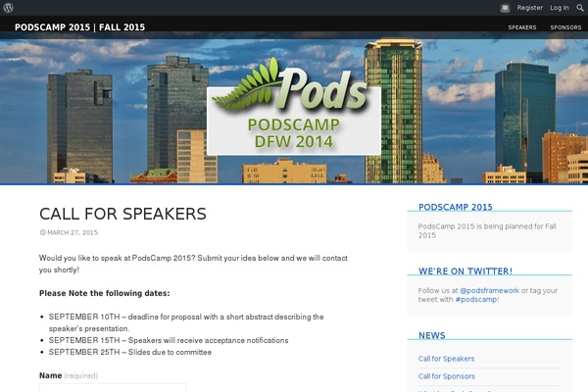The image size is (588, 392).
Task: Open the @podsframework Twitter link
Action: (489, 291)
